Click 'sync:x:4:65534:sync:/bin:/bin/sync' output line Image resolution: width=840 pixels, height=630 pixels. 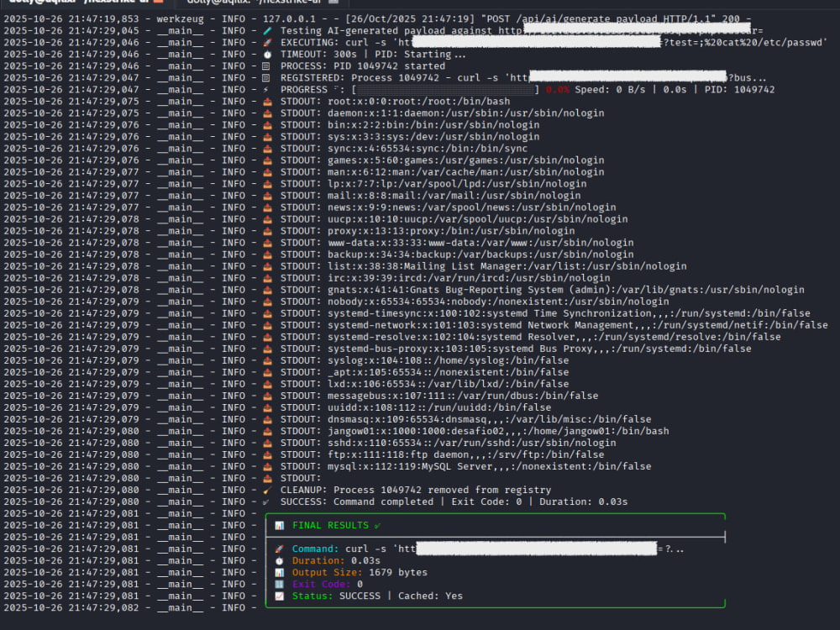[428, 149]
